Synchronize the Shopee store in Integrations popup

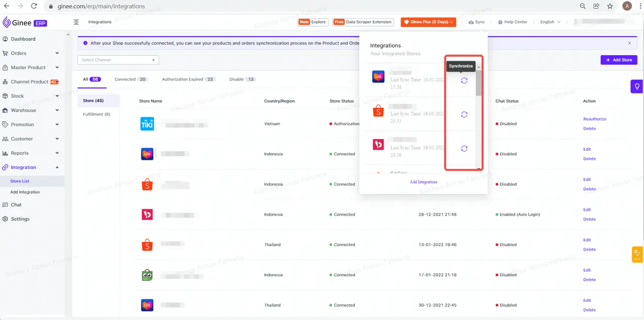click(x=464, y=115)
